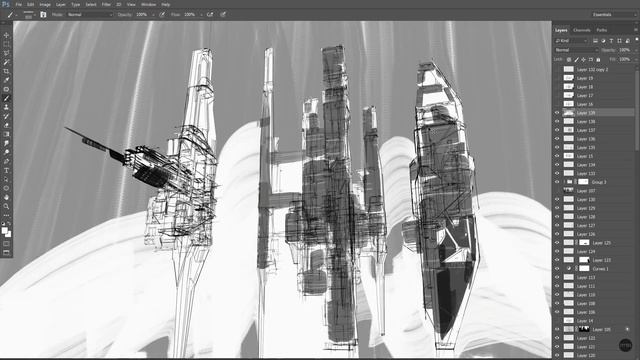This screenshot has width=640, height=360.
Task: Select the History Brush tool
Action: point(6,116)
